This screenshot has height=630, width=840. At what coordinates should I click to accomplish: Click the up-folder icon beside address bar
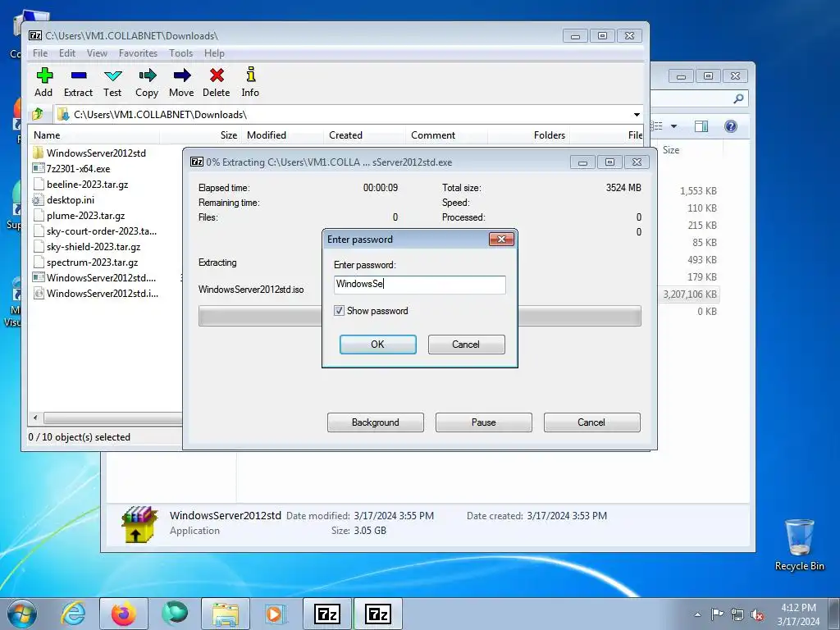pos(38,114)
